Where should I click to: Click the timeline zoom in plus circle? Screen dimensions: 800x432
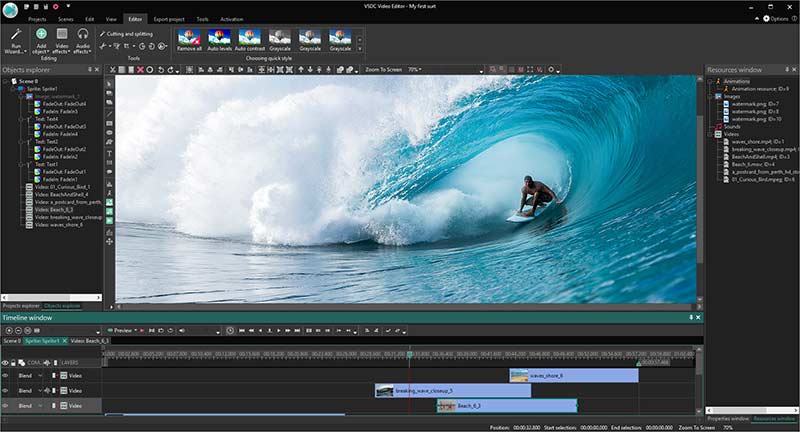(9, 331)
